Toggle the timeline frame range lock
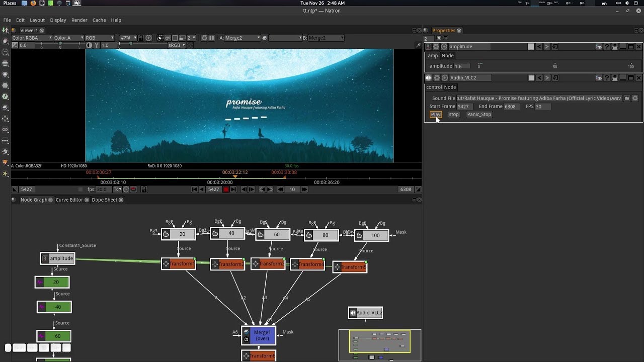The width and height of the screenshot is (644, 362). tap(144, 190)
